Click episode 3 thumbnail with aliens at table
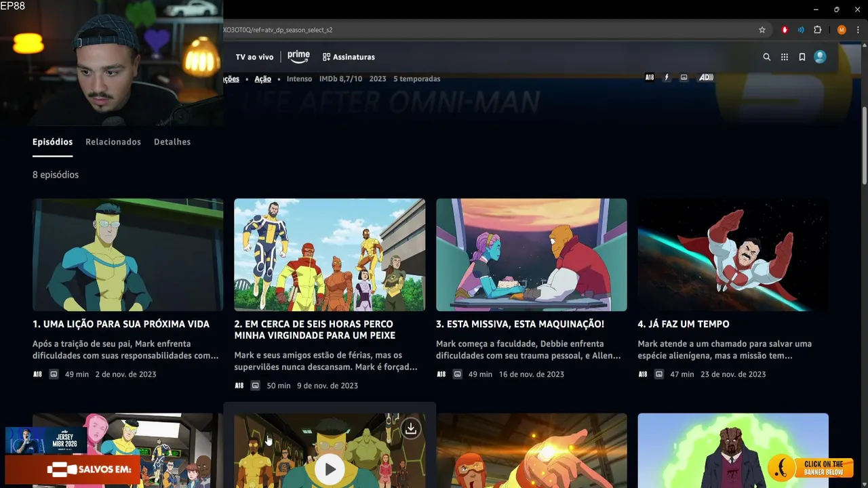Screen dimensions: 868x488 pos(531,255)
